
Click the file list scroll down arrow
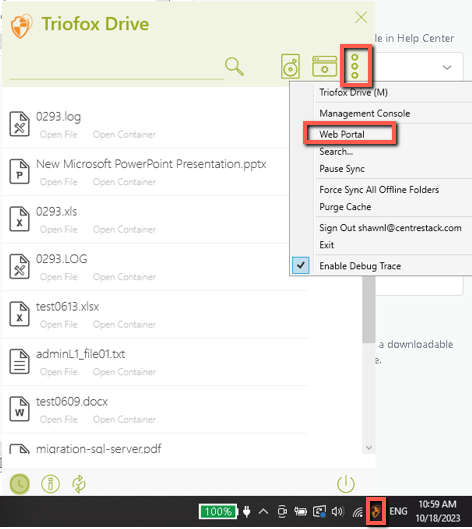point(369,448)
